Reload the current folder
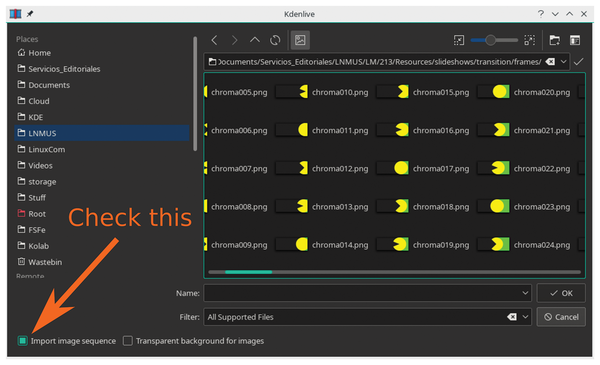The image size is (600, 365). (275, 40)
